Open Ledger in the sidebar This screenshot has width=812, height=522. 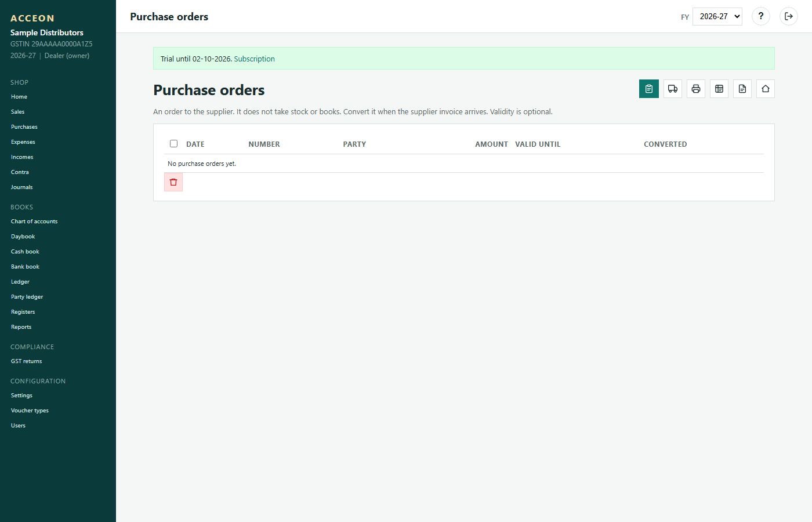(20, 282)
